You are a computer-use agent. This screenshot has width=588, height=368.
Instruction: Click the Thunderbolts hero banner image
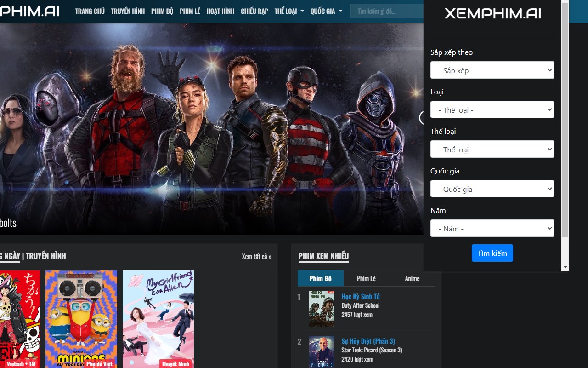[211, 129]
